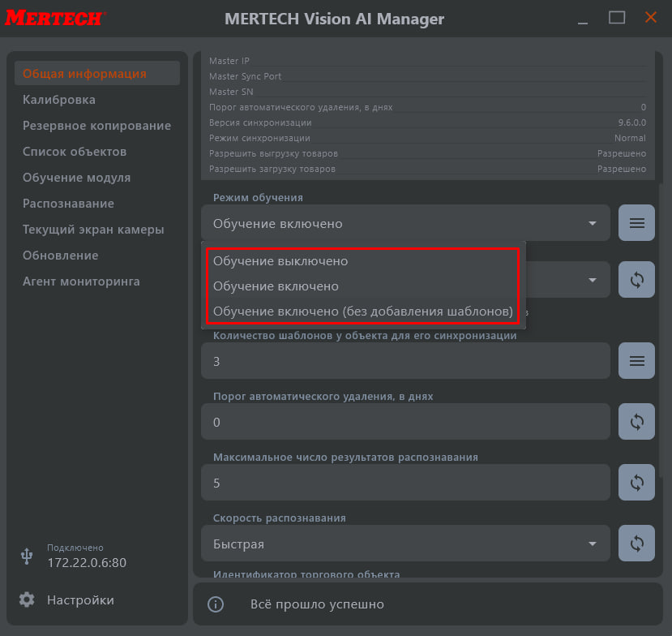Collapse the 'Режим обучения' dropdown
Image resolution: width=672 pixels, height=636 pixels.
[x=593, y=223]
